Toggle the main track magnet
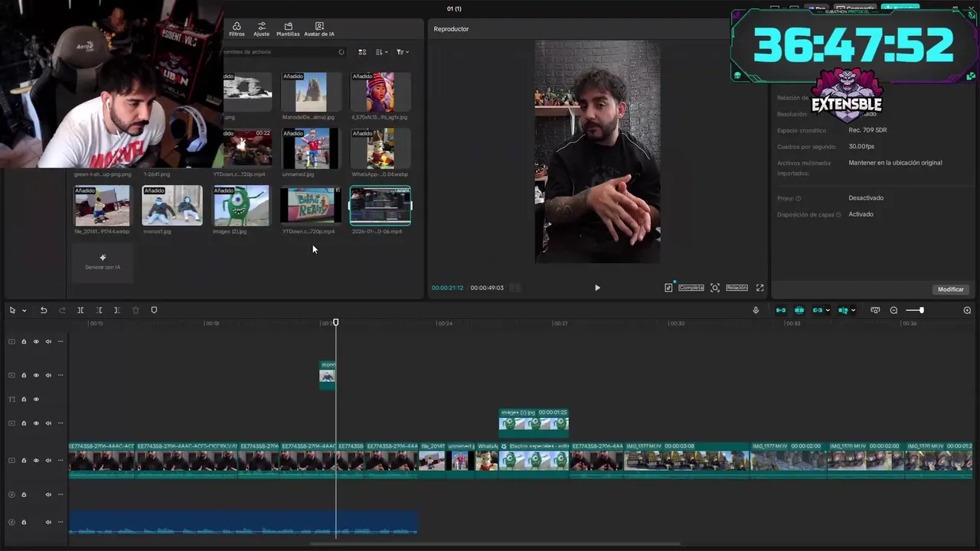This screenshot has width=980, height=551. 781,310
